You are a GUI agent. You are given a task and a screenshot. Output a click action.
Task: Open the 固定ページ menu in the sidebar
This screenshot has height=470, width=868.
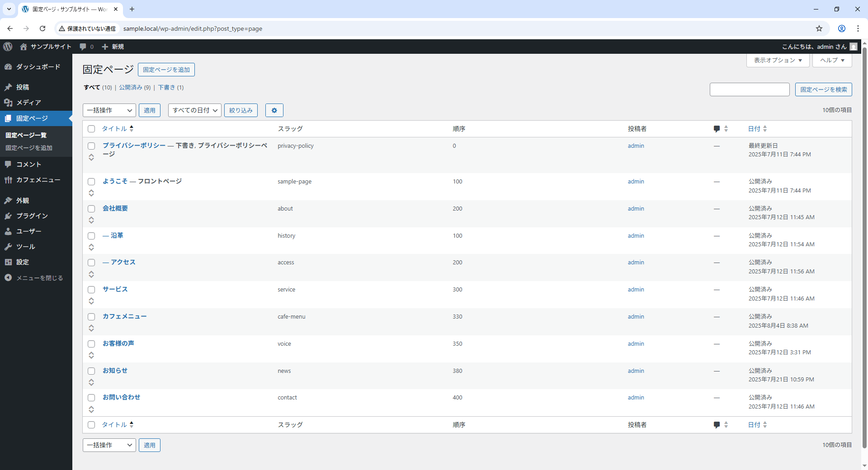click(36, 118)
